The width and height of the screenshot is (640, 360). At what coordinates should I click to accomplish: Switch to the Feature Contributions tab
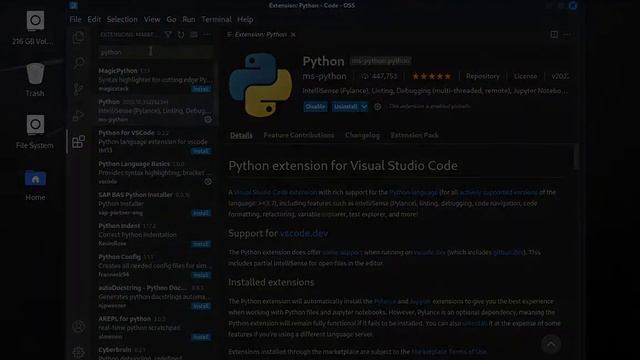pos(299,135)
